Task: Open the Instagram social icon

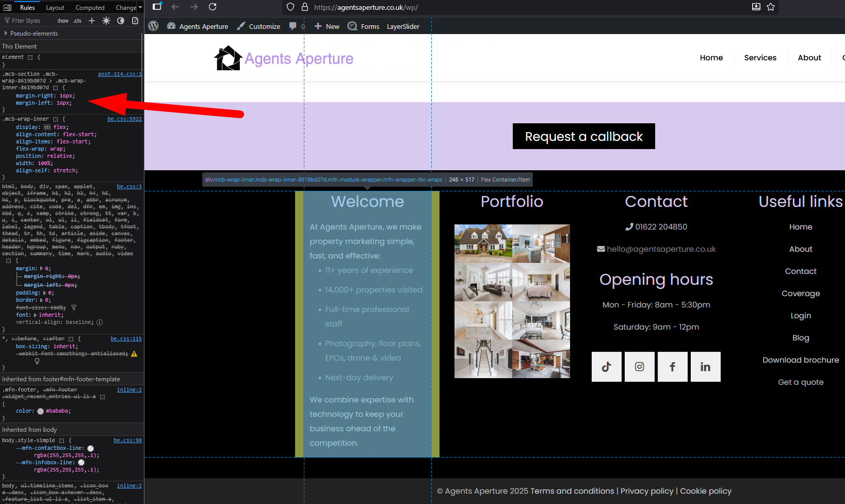Action: pyautogui.click(x=639, y=367)
